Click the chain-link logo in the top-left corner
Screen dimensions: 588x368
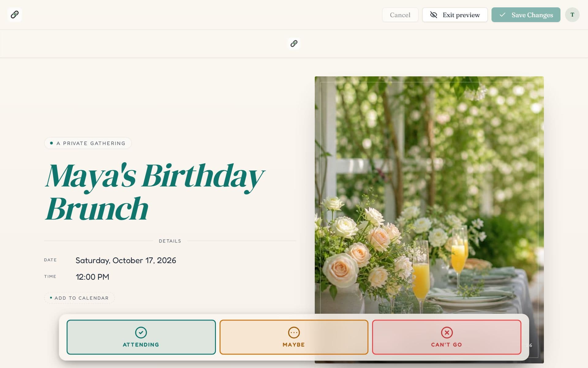(x=14, y=14)
